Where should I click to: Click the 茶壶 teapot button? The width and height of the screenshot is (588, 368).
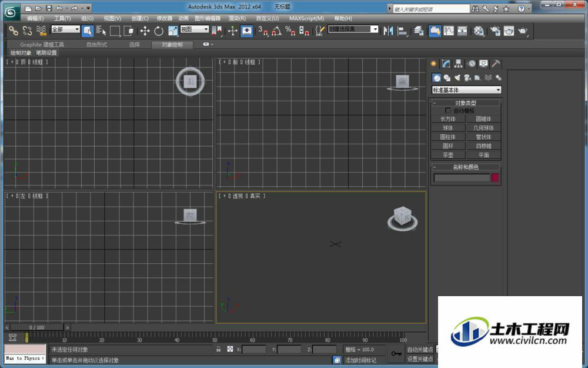(448, 155)
